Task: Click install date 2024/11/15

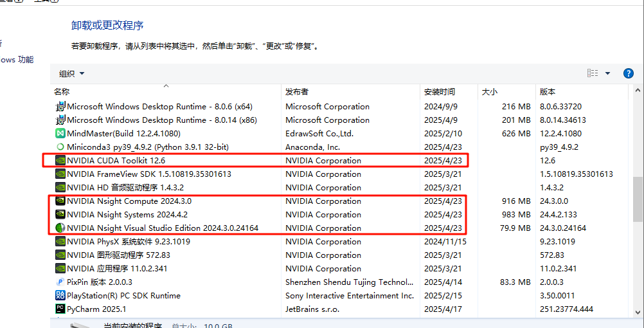Action: (445, 242)
